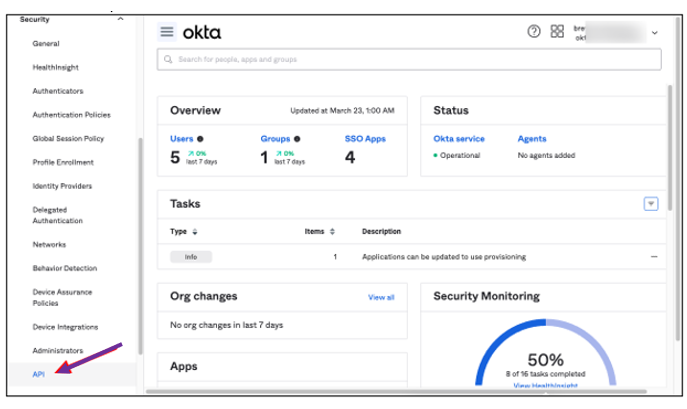Open the help question mark icon

(x=533, y=32)
